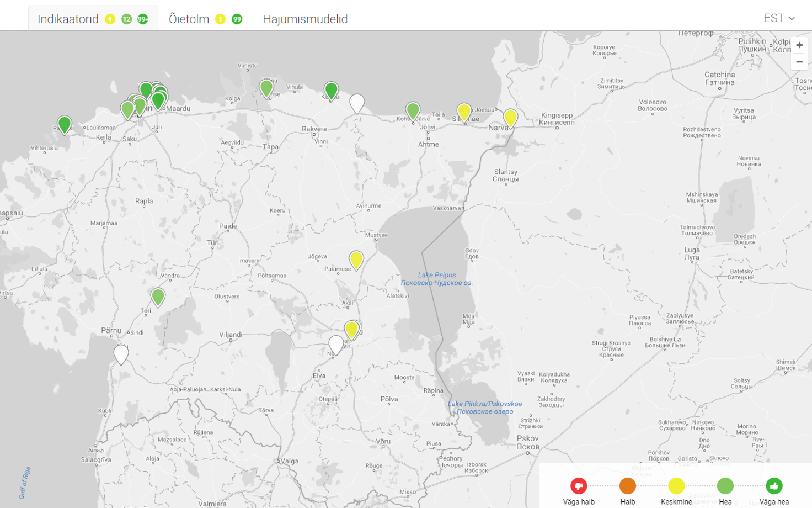Zoom in the map with plus button
The height and width of the screenshot is (508, 812).
tap(799, 45)
